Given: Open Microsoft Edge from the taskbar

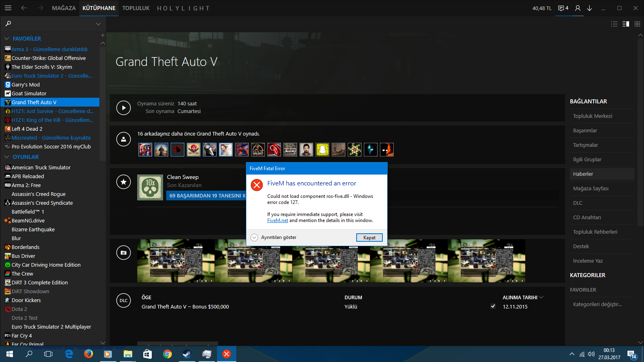Looking at the screenshot, I should 69,354.
